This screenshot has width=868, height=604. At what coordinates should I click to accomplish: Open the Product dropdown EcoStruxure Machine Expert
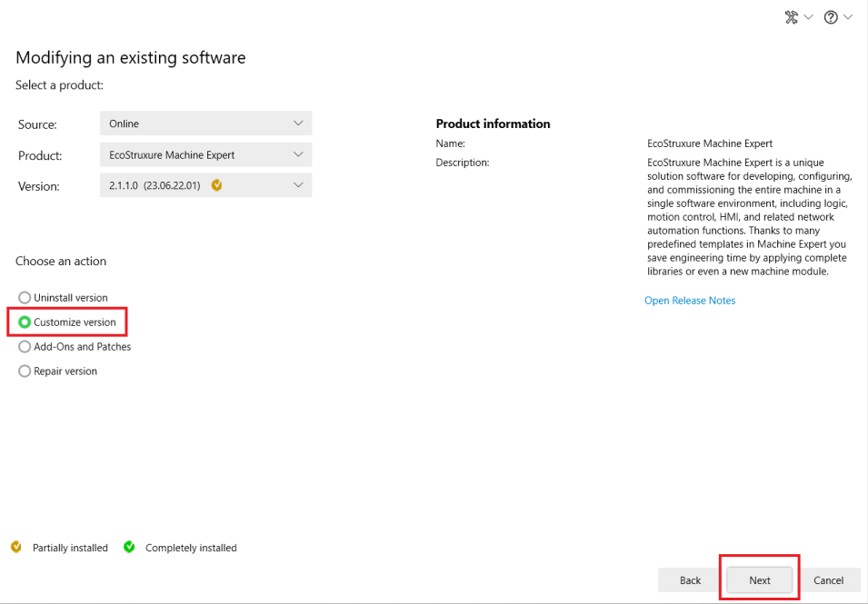click(206, 155)
